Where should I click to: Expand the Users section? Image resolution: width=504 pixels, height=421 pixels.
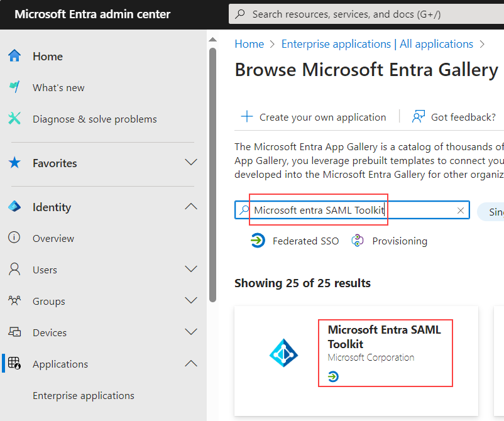click(x=191, y=269)
